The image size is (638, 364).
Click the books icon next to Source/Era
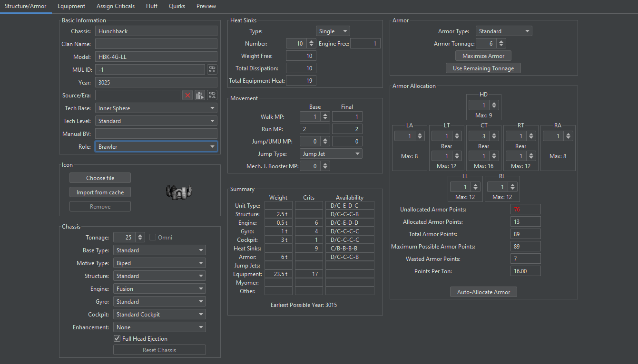point(200,96)
